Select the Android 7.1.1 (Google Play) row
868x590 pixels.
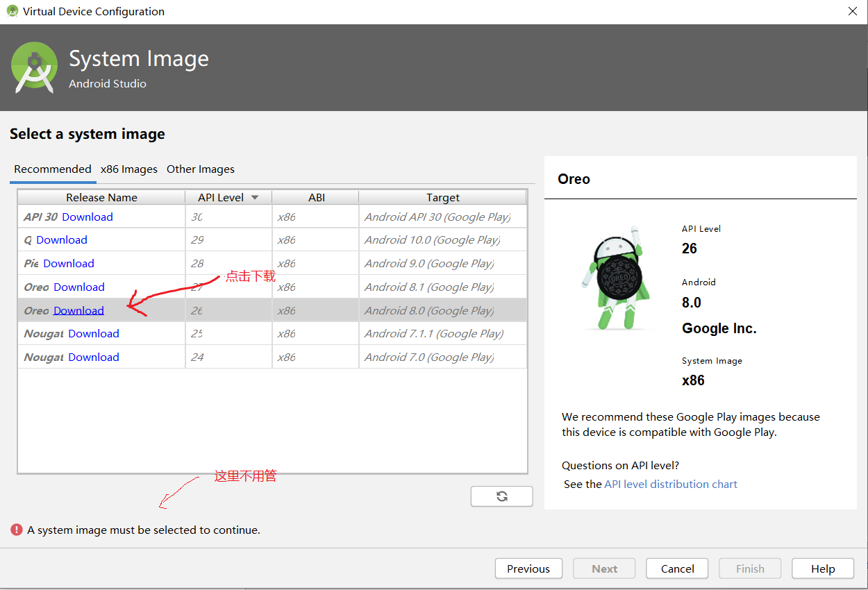[272, 333]
